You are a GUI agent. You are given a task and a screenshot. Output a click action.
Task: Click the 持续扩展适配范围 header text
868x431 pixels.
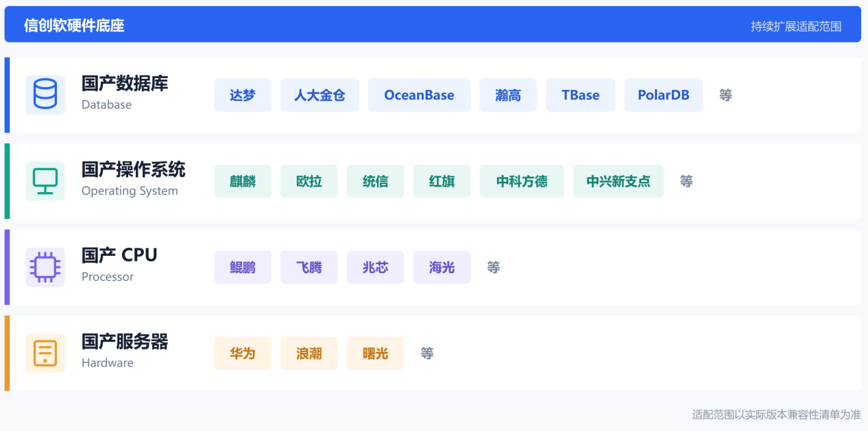tap(796, 27)
